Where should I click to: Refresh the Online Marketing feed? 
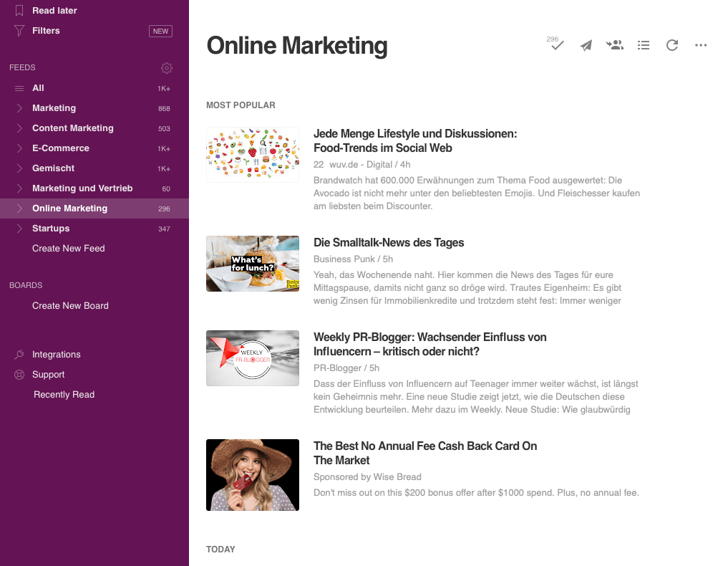point(672,45)
